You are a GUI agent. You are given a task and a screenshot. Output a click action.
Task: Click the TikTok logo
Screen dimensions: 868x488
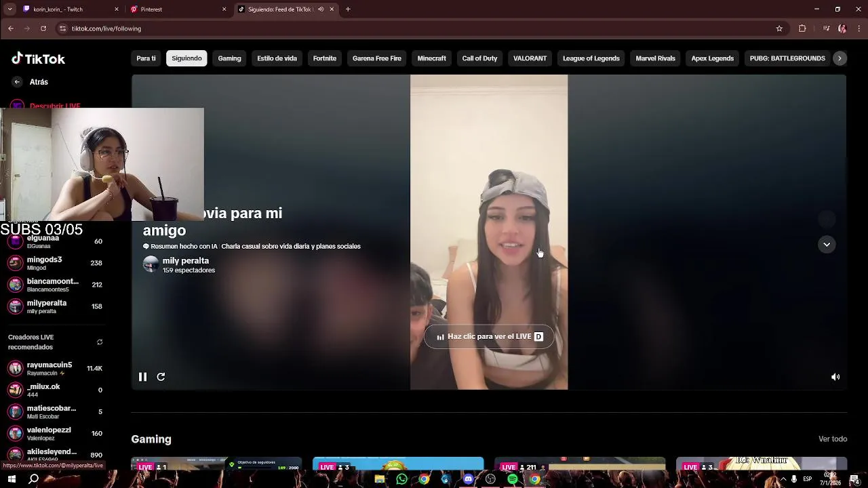38,59
